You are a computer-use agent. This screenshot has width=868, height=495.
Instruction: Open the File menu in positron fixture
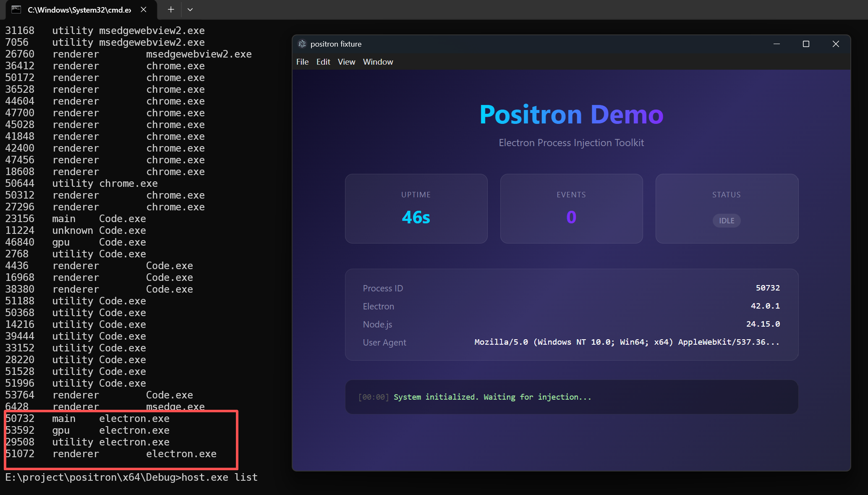click(302, 62)
